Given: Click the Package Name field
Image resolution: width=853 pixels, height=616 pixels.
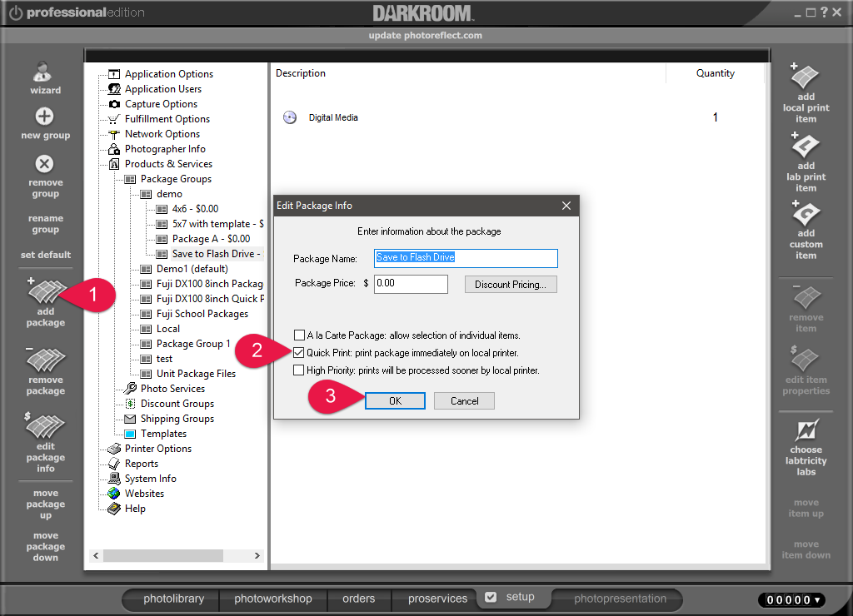Looking at the screenshot, I should tap(466, 258).
